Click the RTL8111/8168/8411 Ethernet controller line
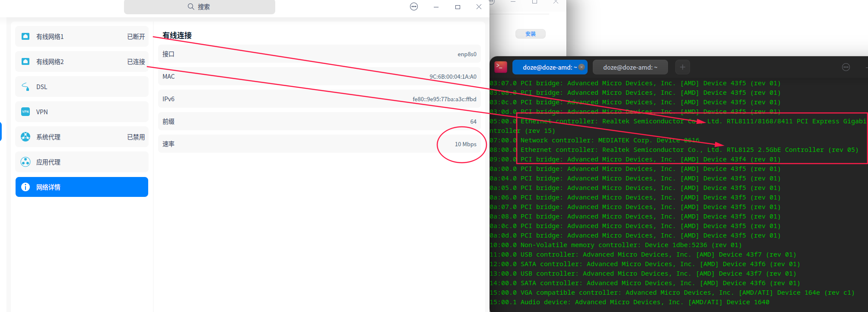The height and width of the screenshot is (312, 868). coord(678,126)
